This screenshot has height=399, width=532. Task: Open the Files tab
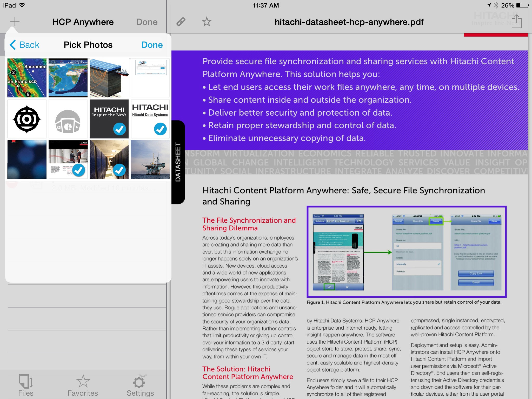pos(26,385)
